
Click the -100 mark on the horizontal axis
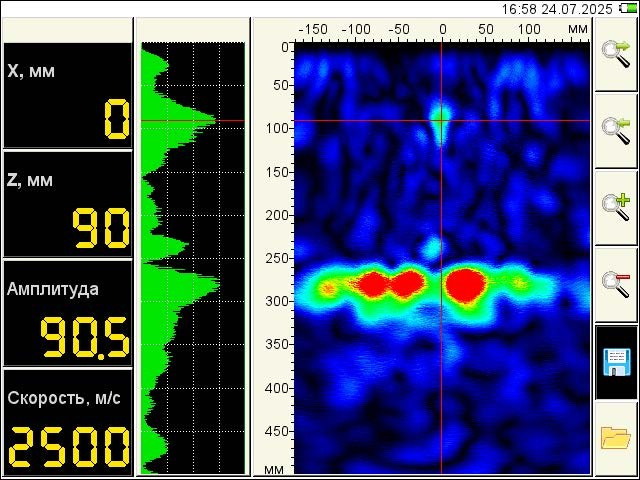[x=356, y=30]
